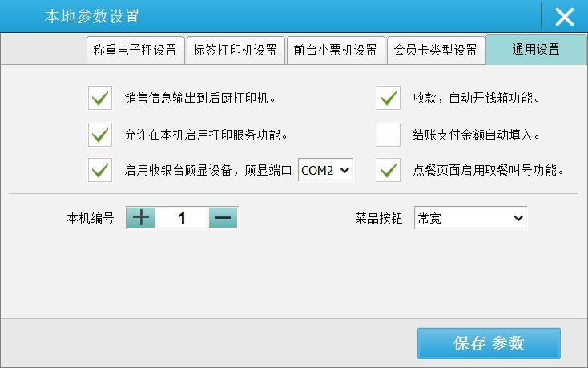The height and width of the screenshot is (368, 588).
Task: Click the plus icon to increase 本机编号
Action: [142, 217]
